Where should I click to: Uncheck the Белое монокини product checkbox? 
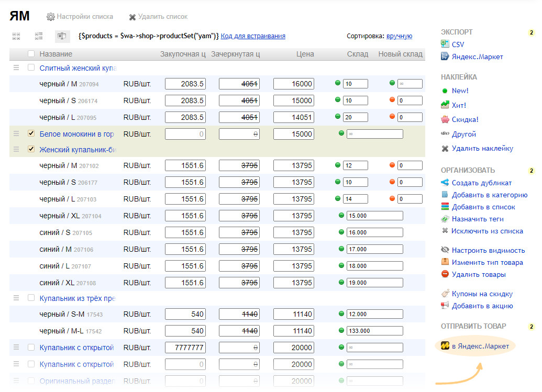[x=31, y=134]
